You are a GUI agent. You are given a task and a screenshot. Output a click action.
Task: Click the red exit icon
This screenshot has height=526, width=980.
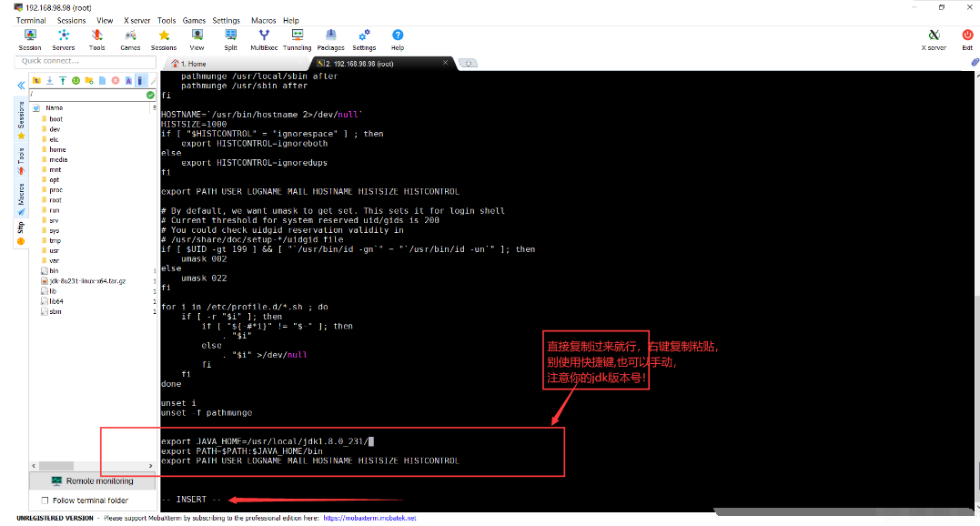click(x=966, y=39)
